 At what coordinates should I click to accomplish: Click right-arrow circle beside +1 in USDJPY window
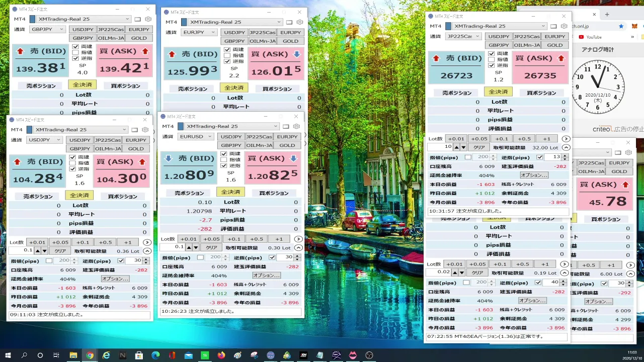coord(147,242)
